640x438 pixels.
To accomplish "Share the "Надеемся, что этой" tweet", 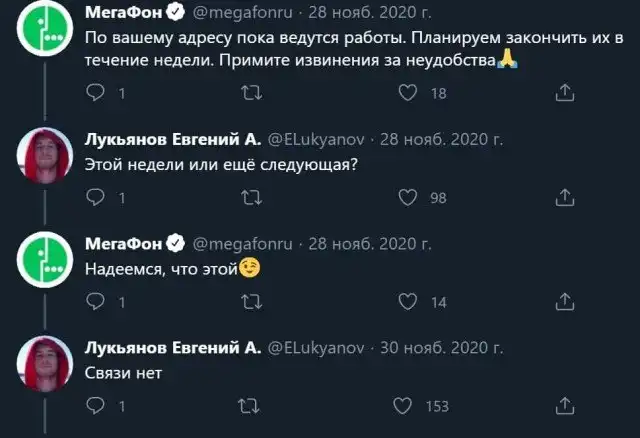I will (x=563, y=302).
